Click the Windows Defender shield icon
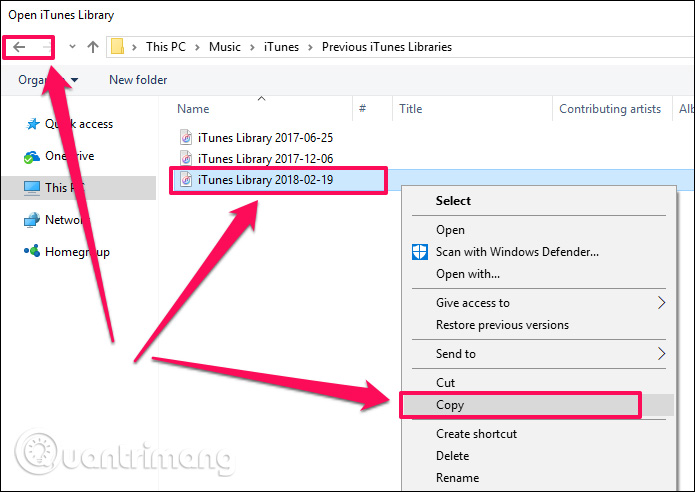695x492 pixels. [420, 252]
